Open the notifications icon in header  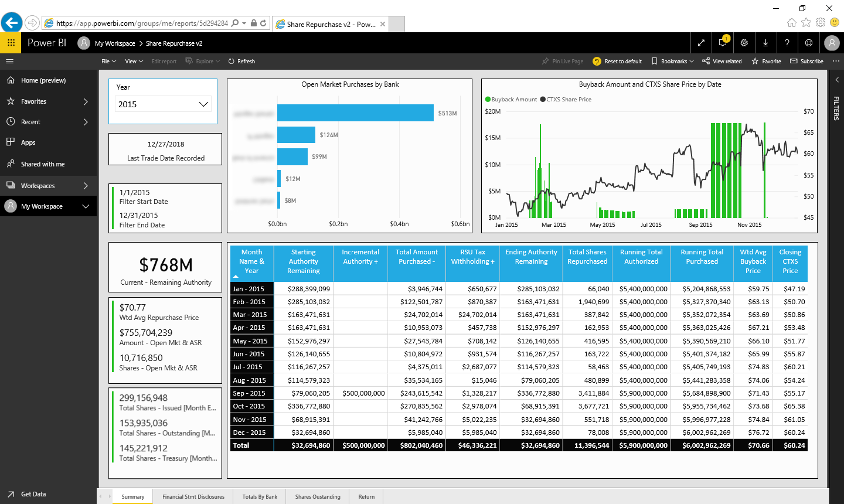723,43
